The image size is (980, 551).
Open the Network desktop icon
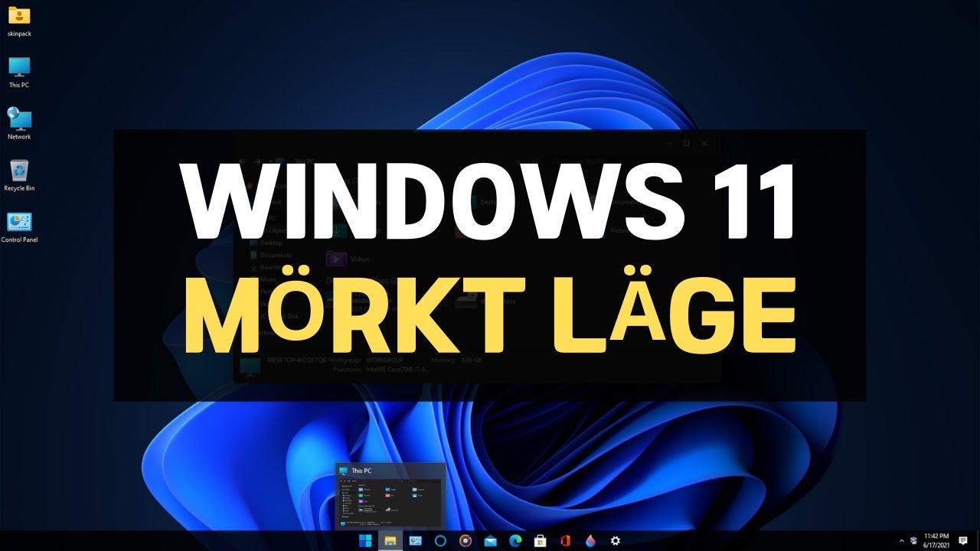click(19, 124)
